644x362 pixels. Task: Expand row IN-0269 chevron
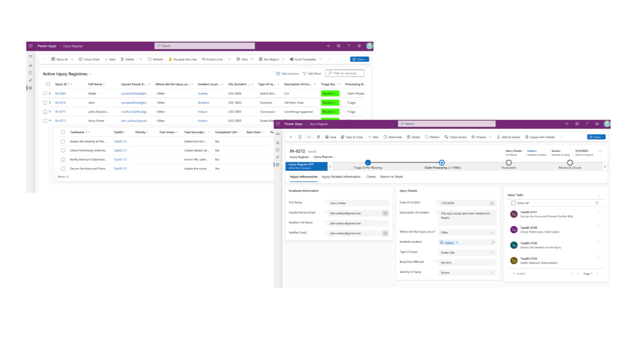coord(50,94)
